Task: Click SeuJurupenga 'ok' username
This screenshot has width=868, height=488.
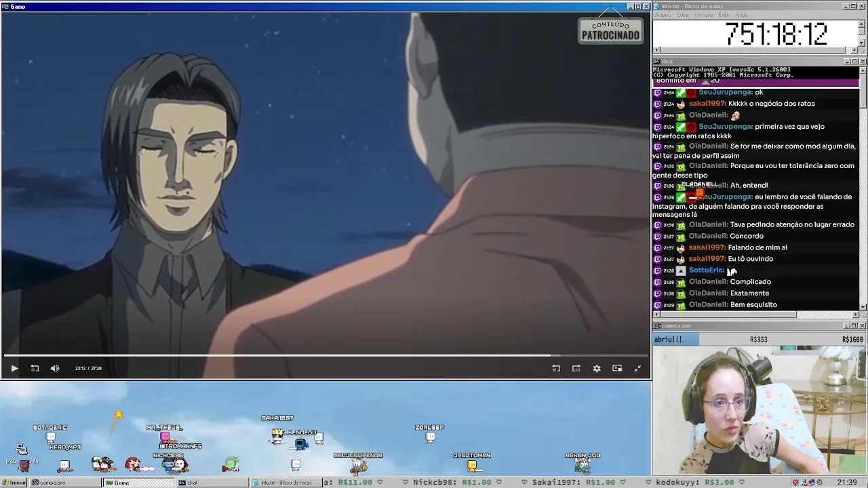Action: (726, 92)
